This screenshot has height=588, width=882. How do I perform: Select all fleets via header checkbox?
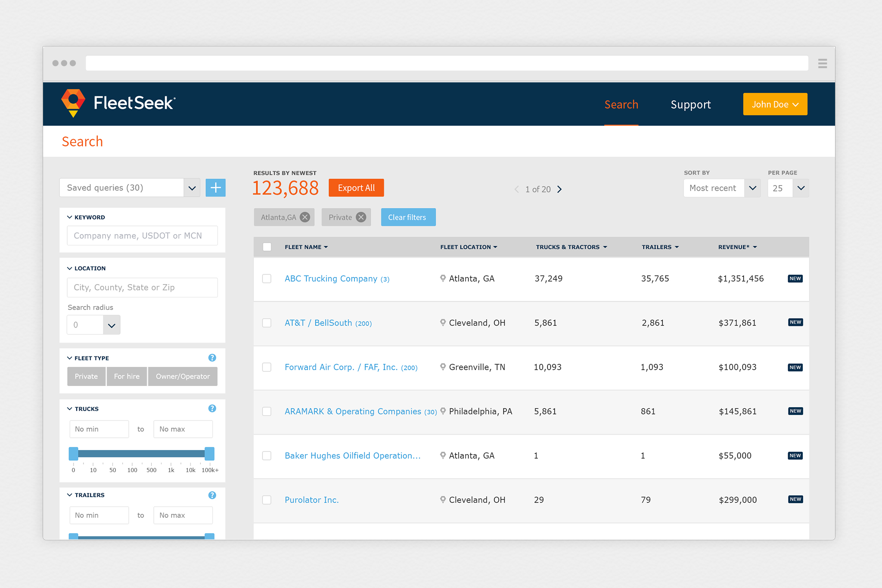point(267,247)
